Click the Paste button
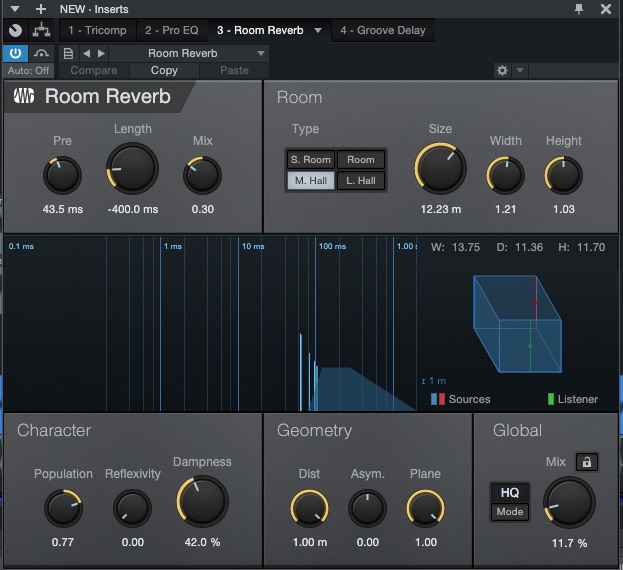623x570 pixels. [x=234, y=70]
